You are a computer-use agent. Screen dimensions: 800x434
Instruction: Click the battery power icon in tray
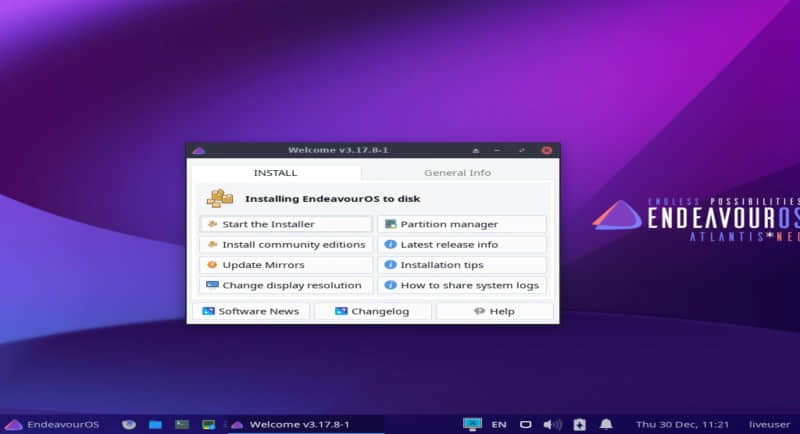tap(579, 424)
